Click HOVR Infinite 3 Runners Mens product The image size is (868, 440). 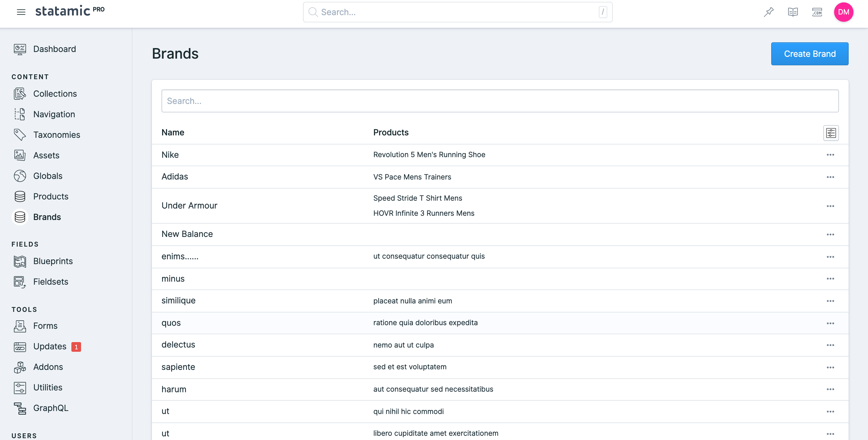click(423, 213)
